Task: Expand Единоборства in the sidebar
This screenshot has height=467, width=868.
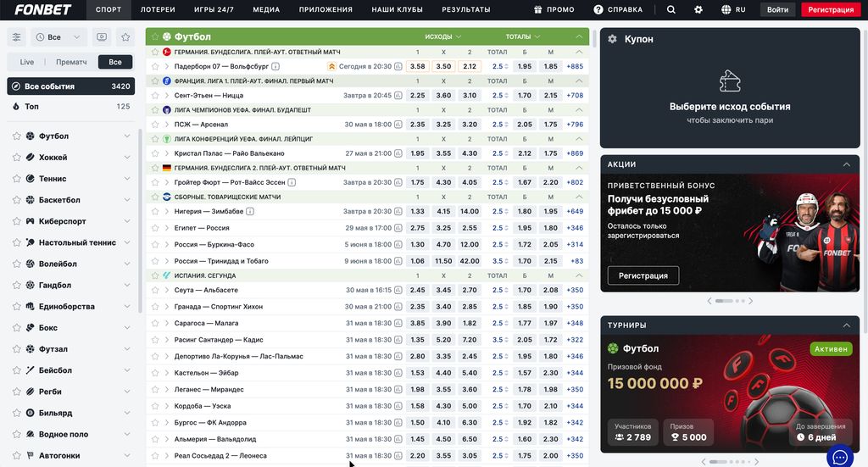Action: coord(127,307)
